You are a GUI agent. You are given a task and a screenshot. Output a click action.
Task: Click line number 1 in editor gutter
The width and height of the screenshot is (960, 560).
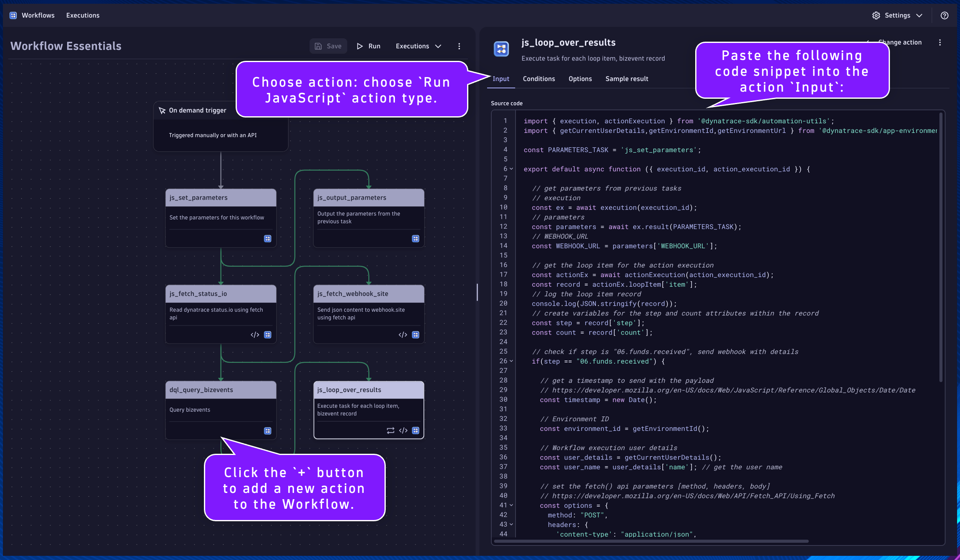pyautogui.click(x=505, y=121)
